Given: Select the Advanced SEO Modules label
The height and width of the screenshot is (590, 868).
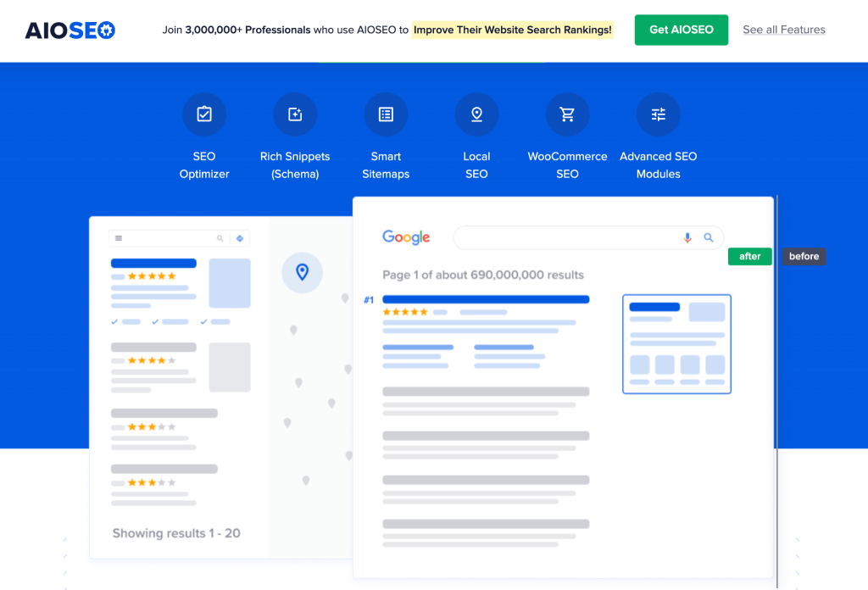Looking at the screenshot, I should (x=658, y=165).
